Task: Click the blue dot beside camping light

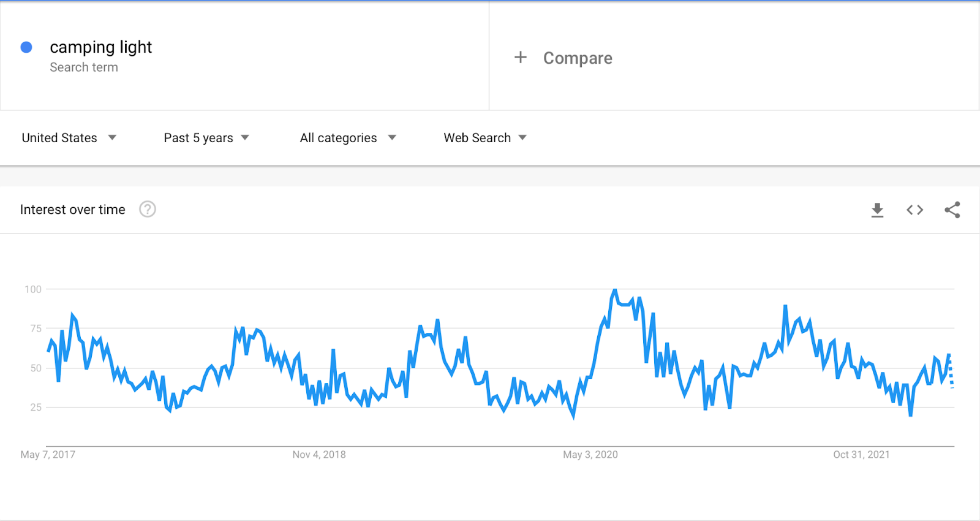Action: 26,47
